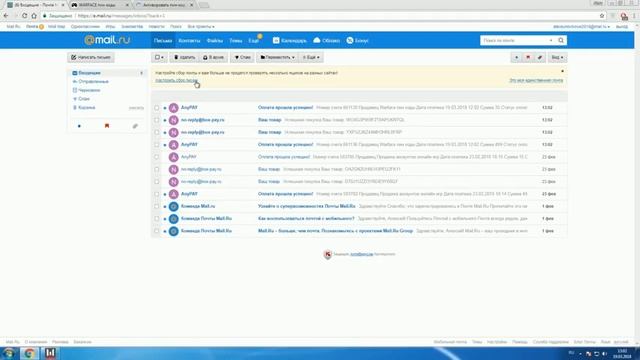
Task: Close the yellow mail-collection notice
Action: coord(562,71)
